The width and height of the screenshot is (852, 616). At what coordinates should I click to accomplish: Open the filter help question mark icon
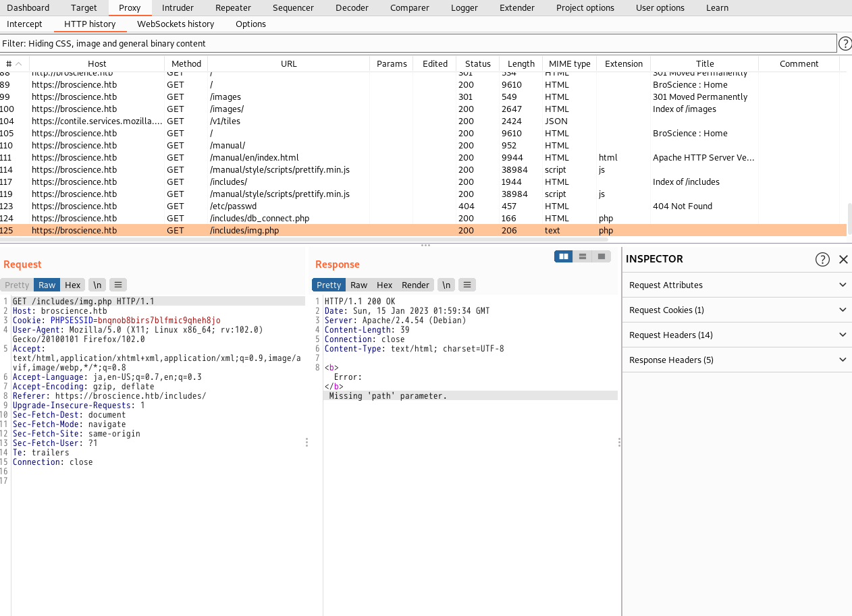tap(845, 44)
